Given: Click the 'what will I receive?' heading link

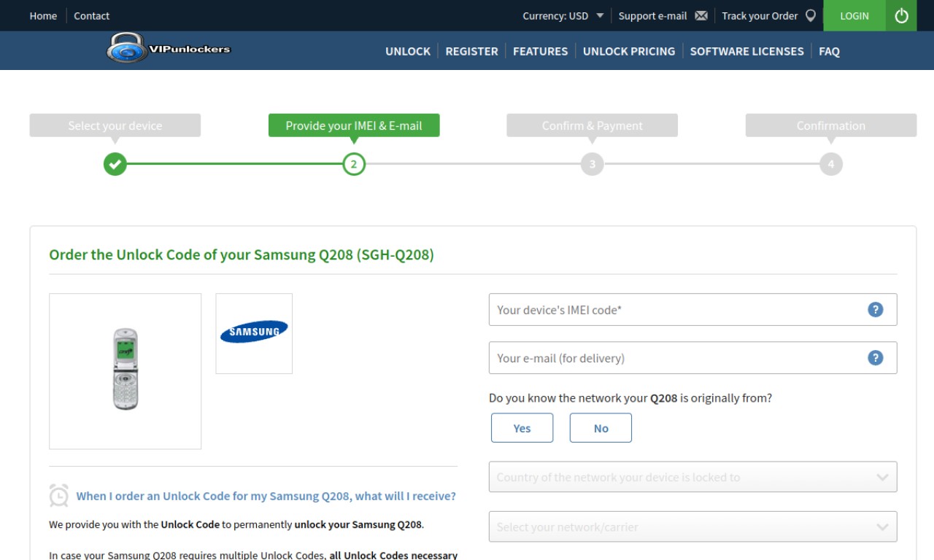Looking at the screenshot, I should (x=266, y=496).
